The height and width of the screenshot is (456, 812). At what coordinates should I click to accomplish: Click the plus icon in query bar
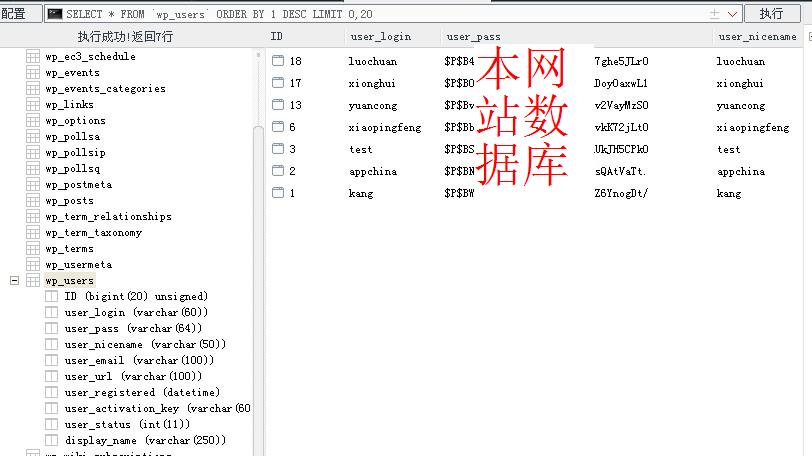click(714, 14)
